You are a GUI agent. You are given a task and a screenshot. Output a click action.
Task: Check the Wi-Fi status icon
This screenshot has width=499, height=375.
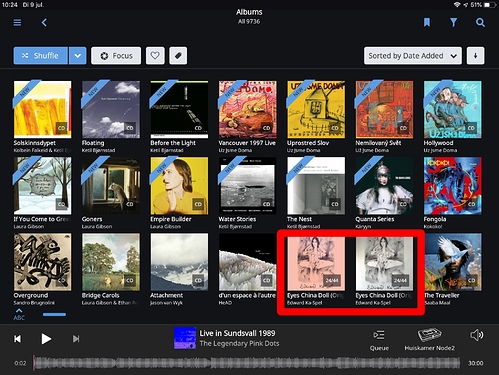coord(457,5)
